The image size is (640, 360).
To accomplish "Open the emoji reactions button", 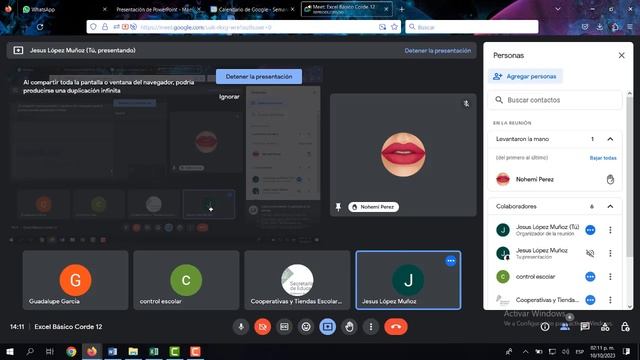I will tap(306, 327).
